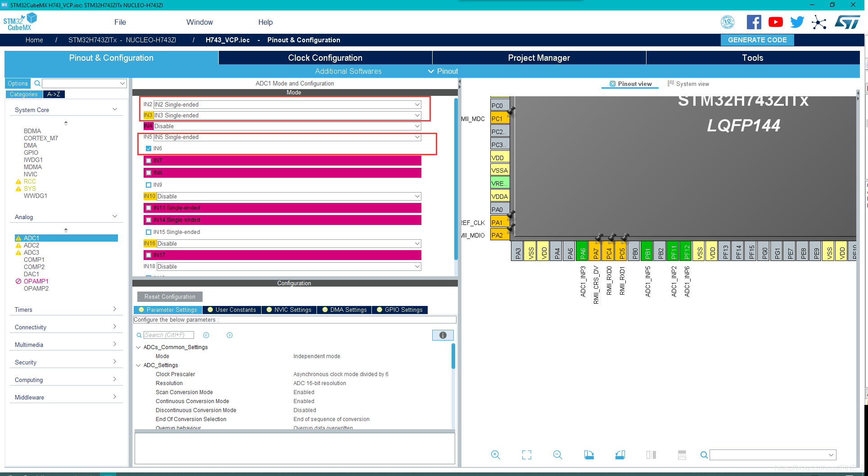
Task: Click the ST community network icon
Action: coord(819,22)
